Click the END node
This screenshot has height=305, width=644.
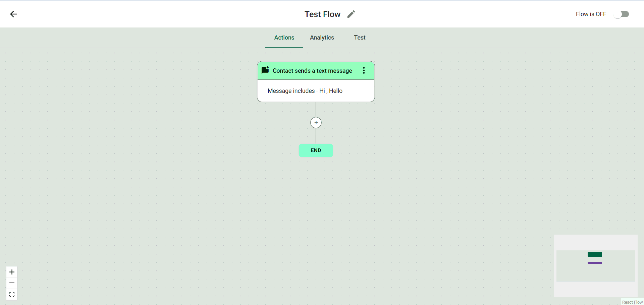316,150
